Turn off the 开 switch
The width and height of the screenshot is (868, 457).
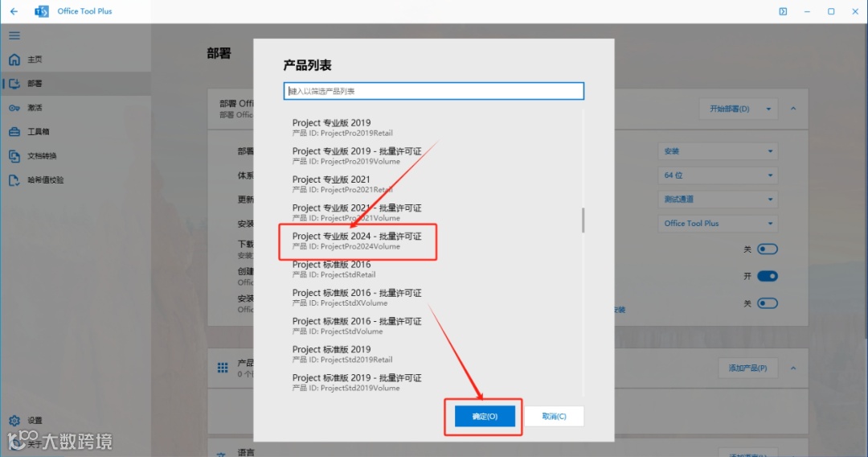(768, 276)
